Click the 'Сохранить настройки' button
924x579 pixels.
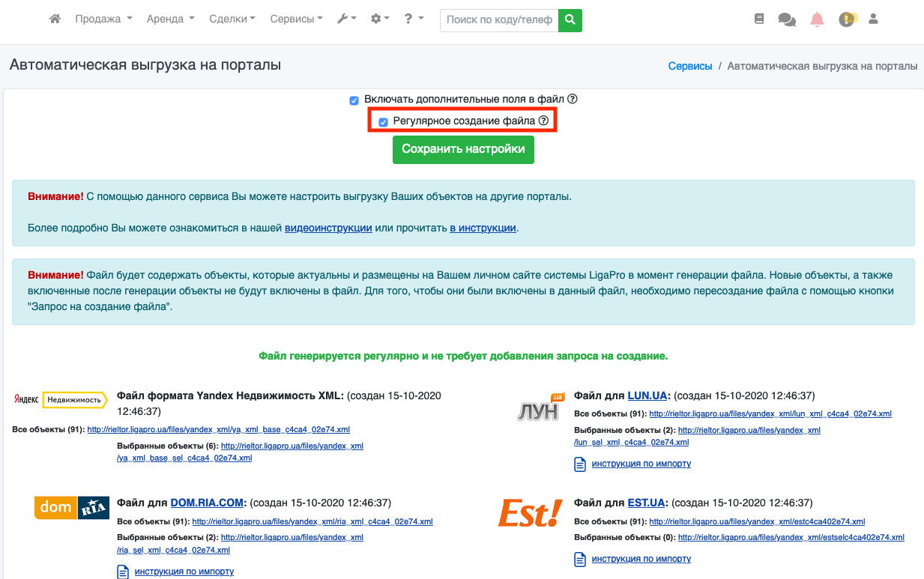463,149
